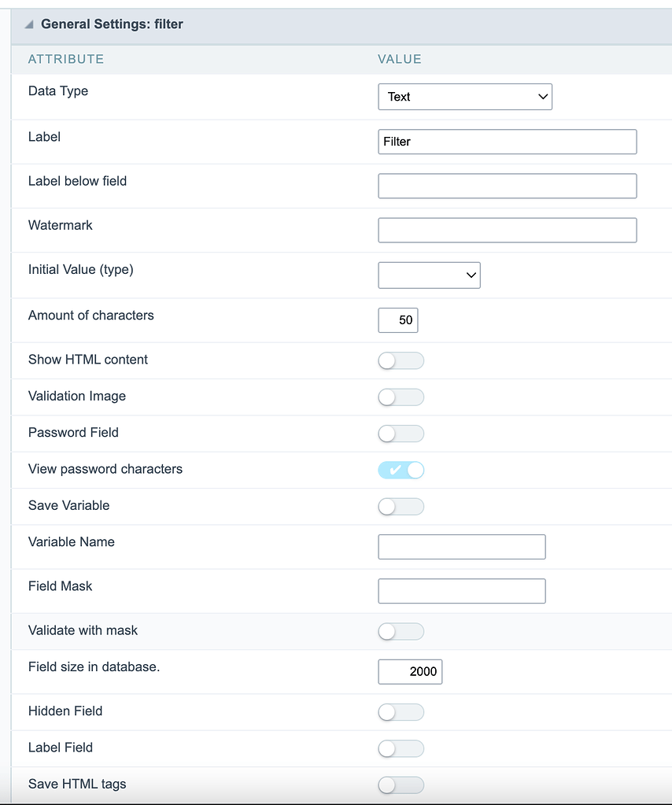672x805 pixels.
Task: Disable View password characters toggle
Action: (401, 471)
